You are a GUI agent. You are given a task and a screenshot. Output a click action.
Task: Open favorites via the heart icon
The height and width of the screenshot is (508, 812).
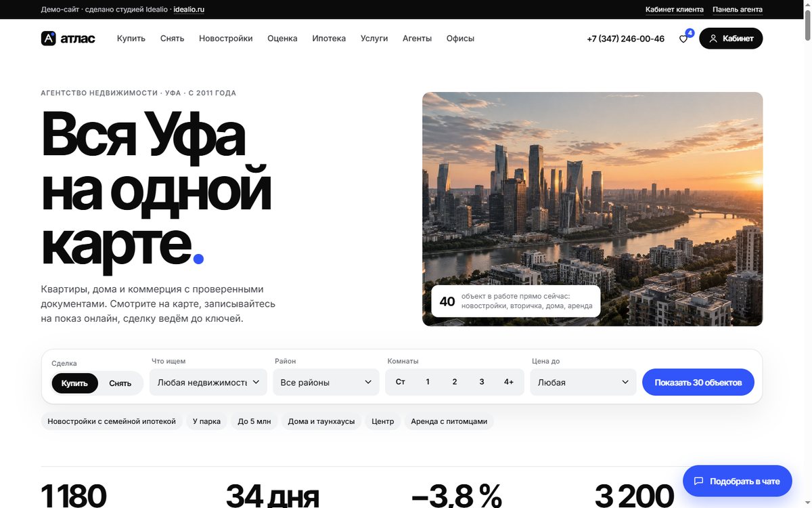[x=683, y=39]
